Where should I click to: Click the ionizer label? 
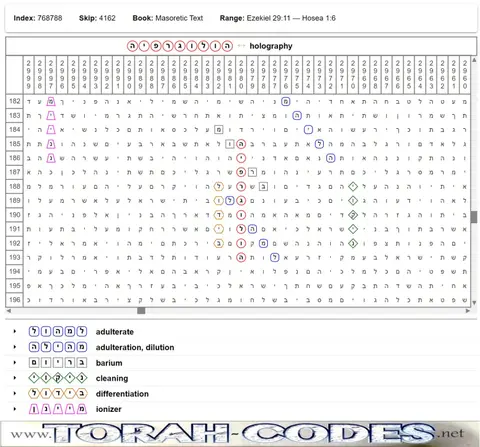pos(108,409)
